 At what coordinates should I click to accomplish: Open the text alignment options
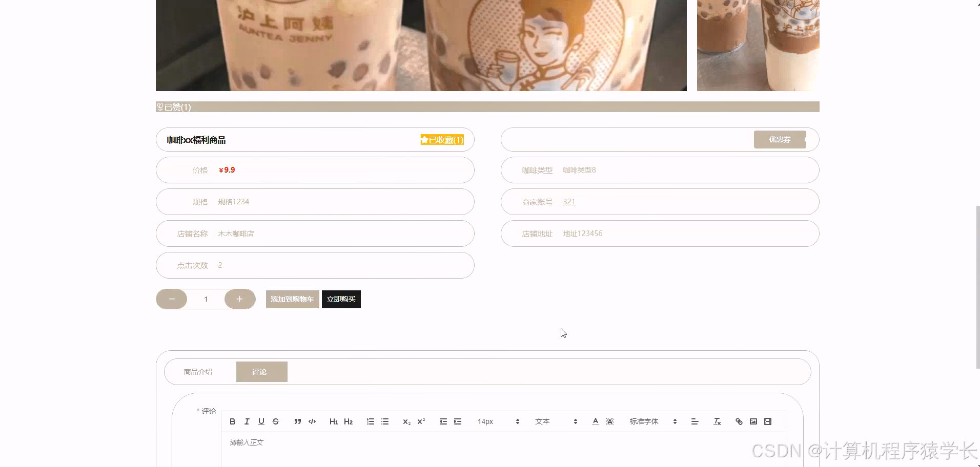pyautogui.click(x=695, y=421)
